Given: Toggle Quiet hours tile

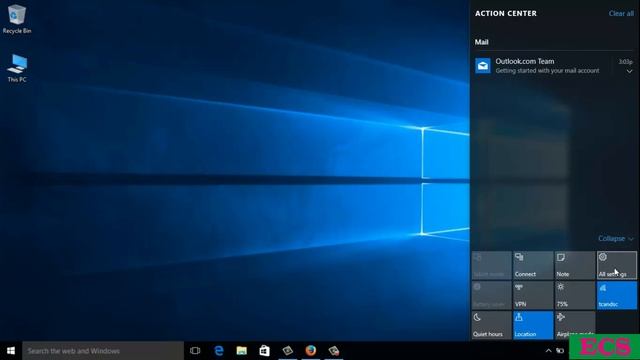Looking at the screenshot, I should (x=491, y=325).
